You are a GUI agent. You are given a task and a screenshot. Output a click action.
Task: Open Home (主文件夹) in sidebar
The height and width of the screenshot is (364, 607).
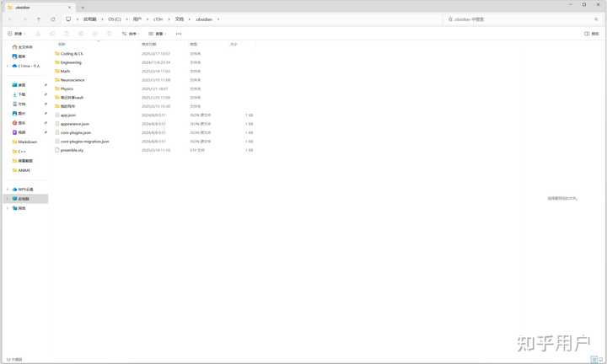point(23,47)
